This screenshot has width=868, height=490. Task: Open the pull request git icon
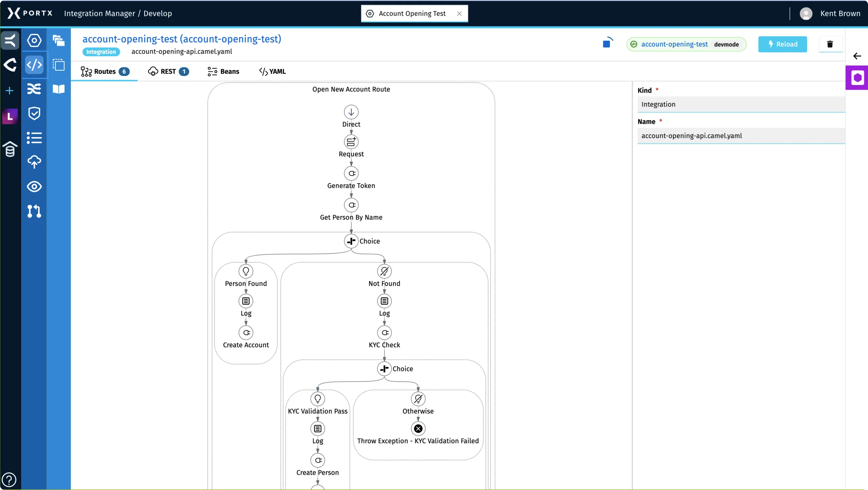[x=34, y=211]
